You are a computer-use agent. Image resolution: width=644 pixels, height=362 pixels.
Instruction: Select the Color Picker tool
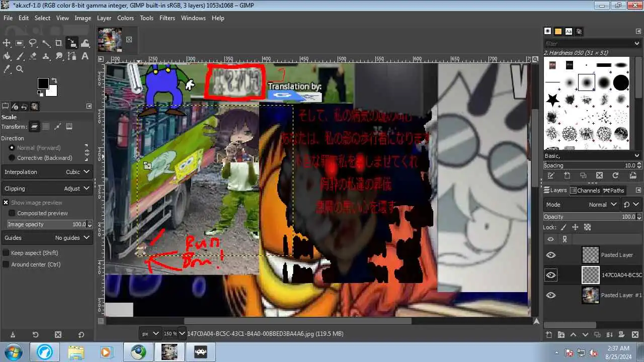(x=7, y=69)
